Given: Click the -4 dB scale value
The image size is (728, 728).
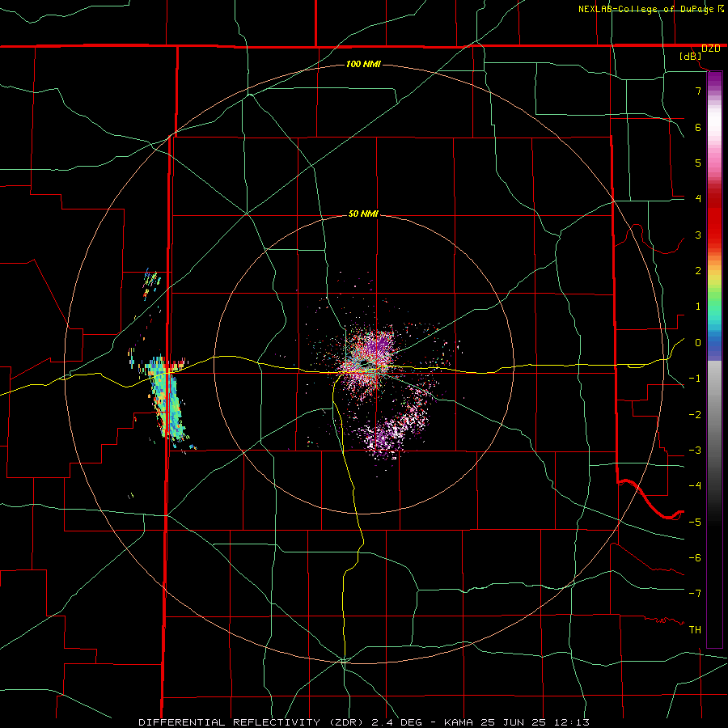Looking at the screenshot, I should click(x=695, y=486).
